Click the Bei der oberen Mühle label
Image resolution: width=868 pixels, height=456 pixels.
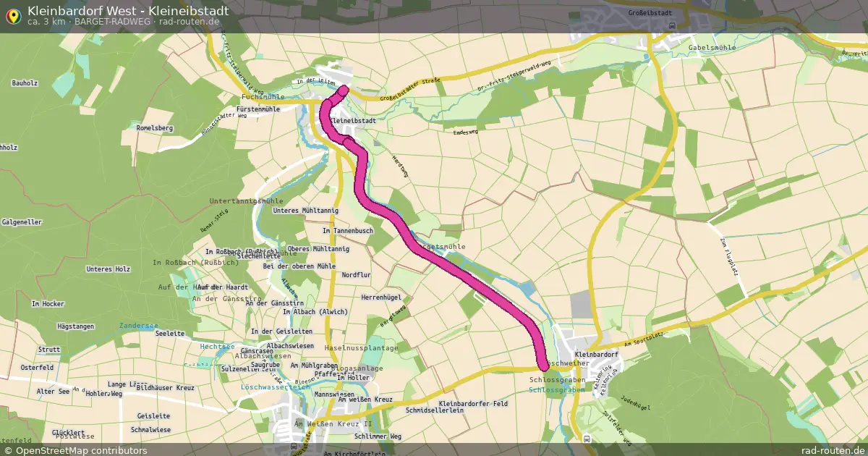[299, 266]
